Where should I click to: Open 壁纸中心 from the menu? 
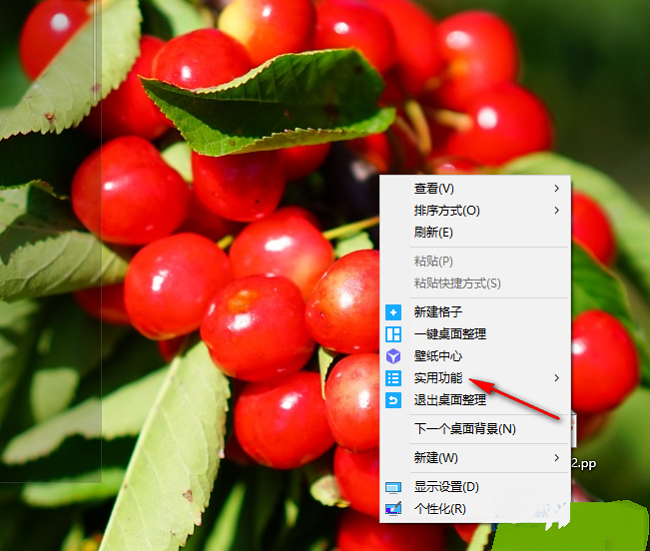pos(475,356)
